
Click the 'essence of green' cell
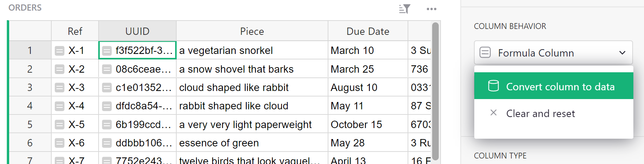point(219,143)
